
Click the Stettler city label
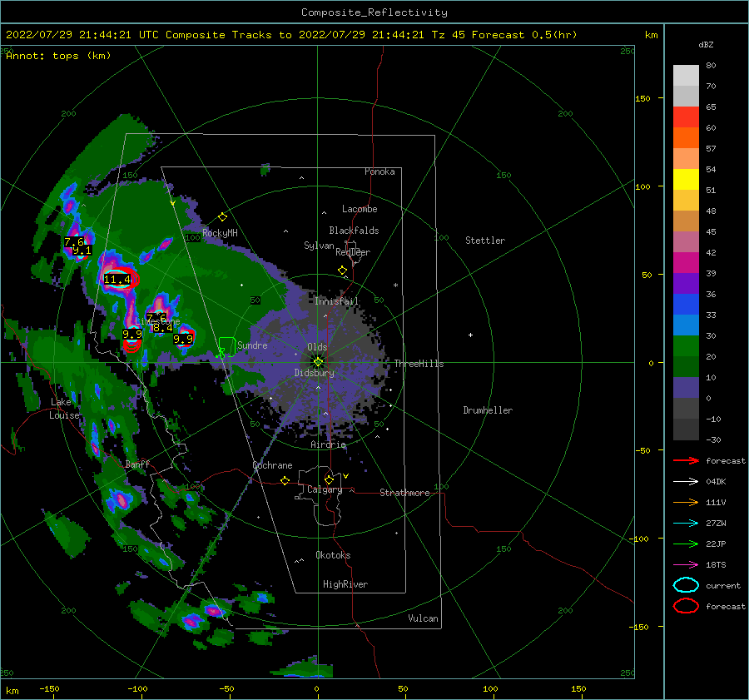pyautogui.click(x=485, y=241)
